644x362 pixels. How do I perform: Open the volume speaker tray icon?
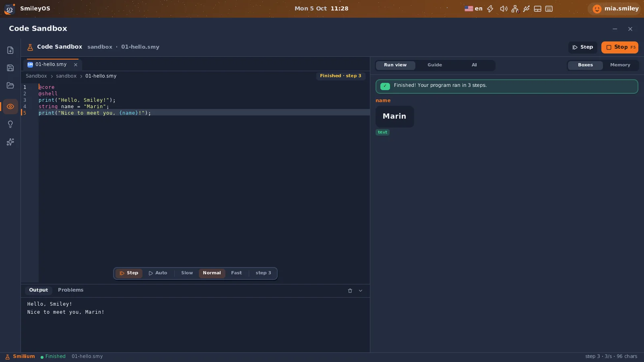(x=504, y=9)
